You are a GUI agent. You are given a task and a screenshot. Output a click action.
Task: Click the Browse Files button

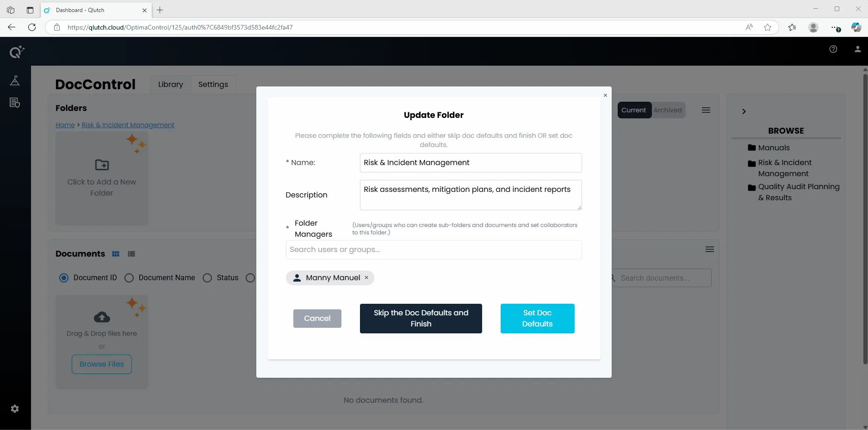coord(102,364)
